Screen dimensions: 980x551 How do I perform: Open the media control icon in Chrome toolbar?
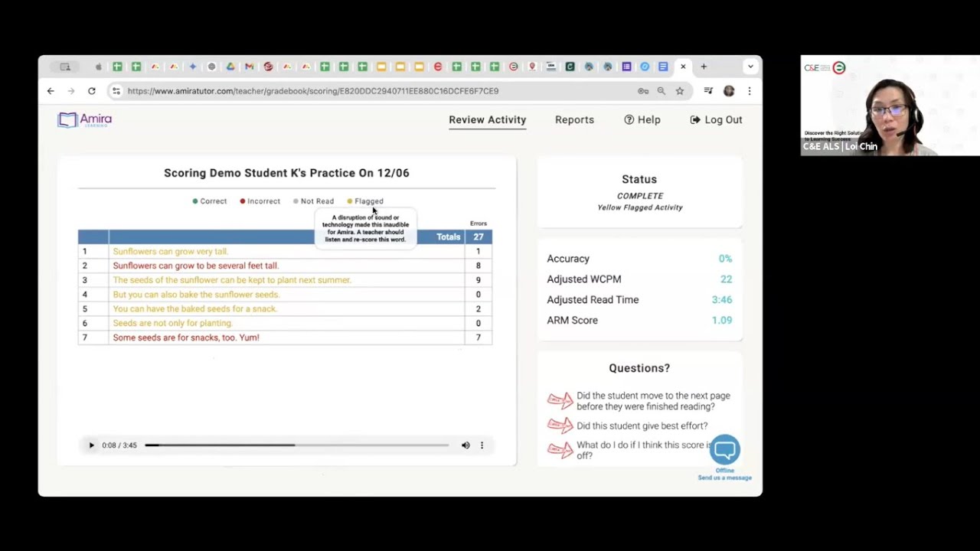(708, 91)
